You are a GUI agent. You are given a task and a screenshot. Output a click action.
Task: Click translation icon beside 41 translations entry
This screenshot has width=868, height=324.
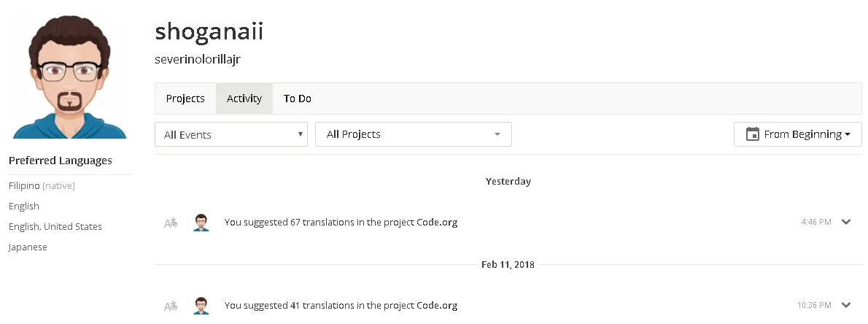(171, 306)
